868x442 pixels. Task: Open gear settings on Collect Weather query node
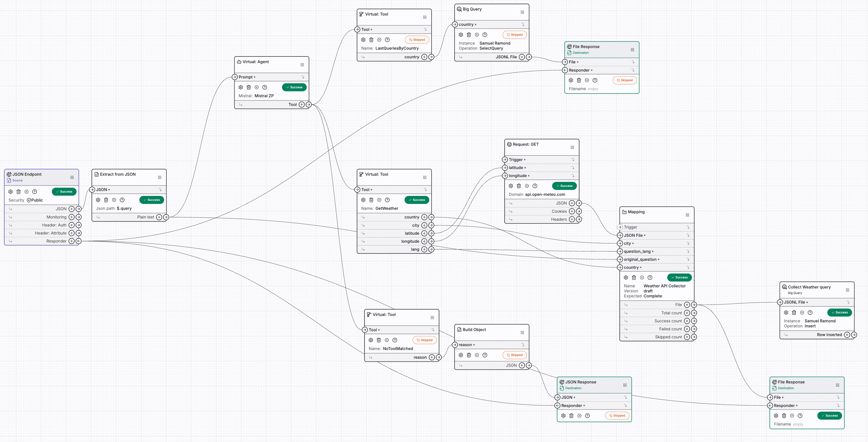[x=786, y=313]
